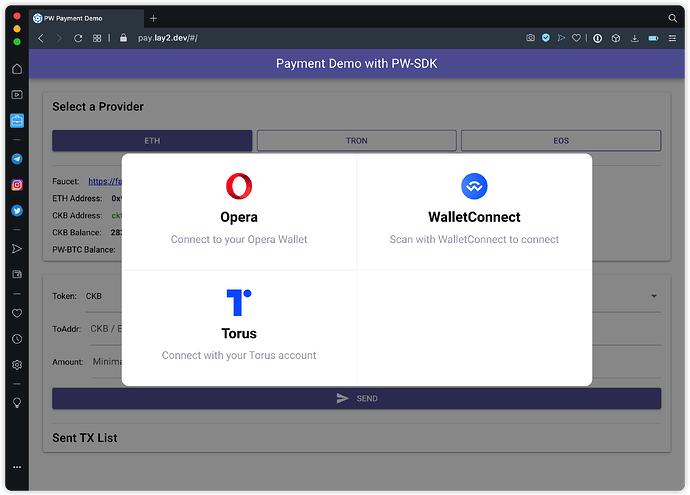690x495 pixels.
Task: Open the battery saver icon
Action: click(x=653, y=38)
